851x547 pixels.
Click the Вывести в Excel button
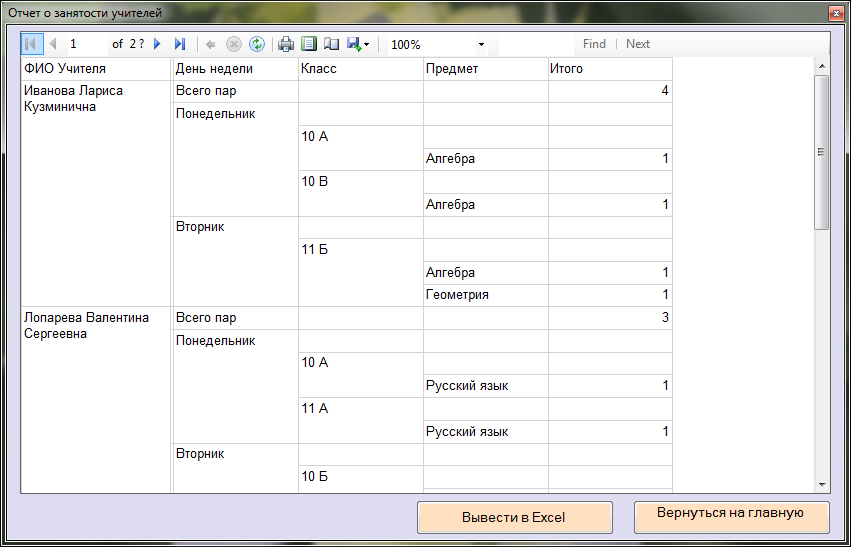515,518
